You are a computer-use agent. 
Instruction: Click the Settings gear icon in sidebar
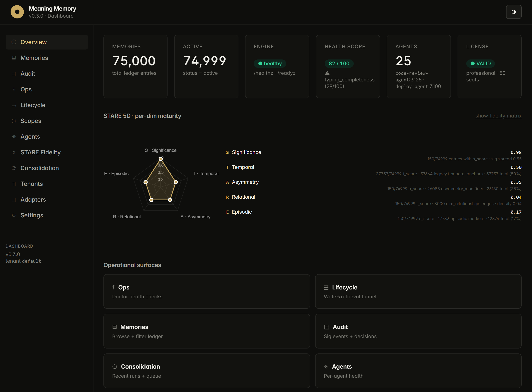click(x=14, y=215)
